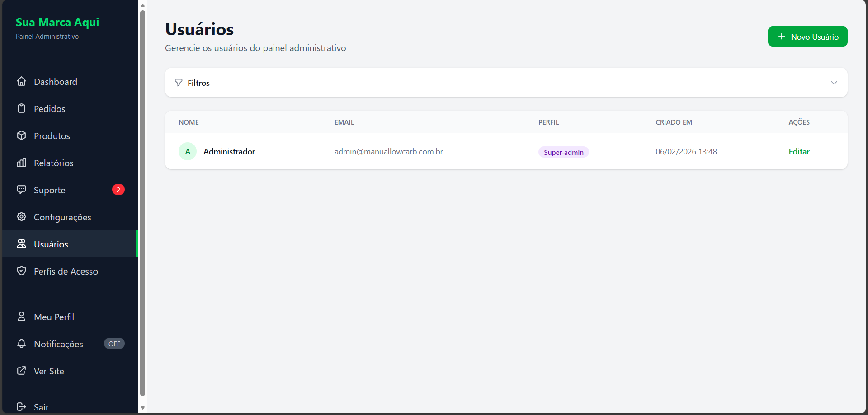Click the Novo Usuário button
Screen dimensions: 868x415
click(x=807, y=37)
